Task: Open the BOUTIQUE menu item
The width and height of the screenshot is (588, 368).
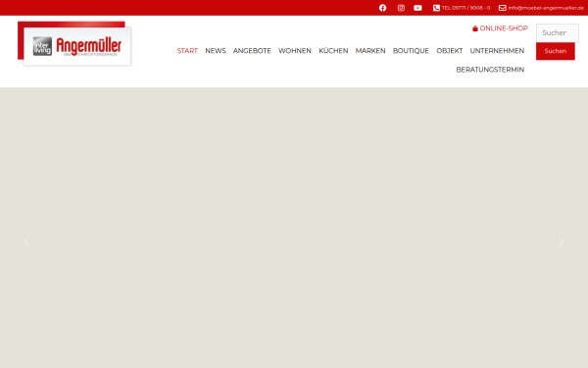Action: (411, 51)
